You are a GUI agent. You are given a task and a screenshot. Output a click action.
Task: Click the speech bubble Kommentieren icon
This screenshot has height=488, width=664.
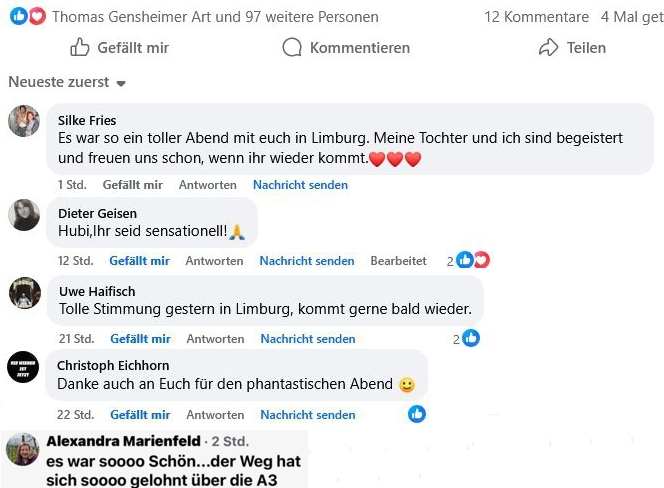coord(292,47)
